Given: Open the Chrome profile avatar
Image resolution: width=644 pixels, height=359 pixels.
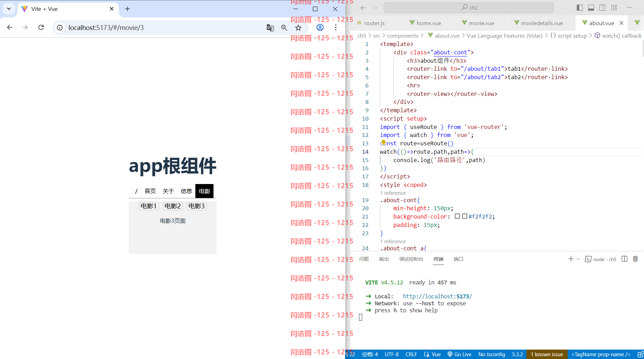Looking at the screenshot, I should pos(320,28).
